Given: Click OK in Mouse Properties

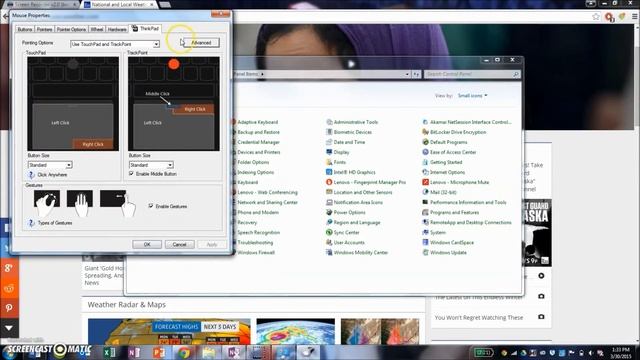Looking at the screenshot, I should (x=147, y=244).
